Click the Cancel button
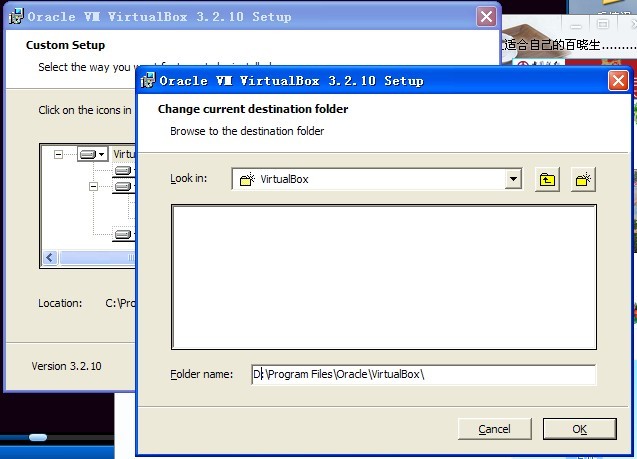Image resolution: width=637 pixels, height=459 pixels. 494,429
